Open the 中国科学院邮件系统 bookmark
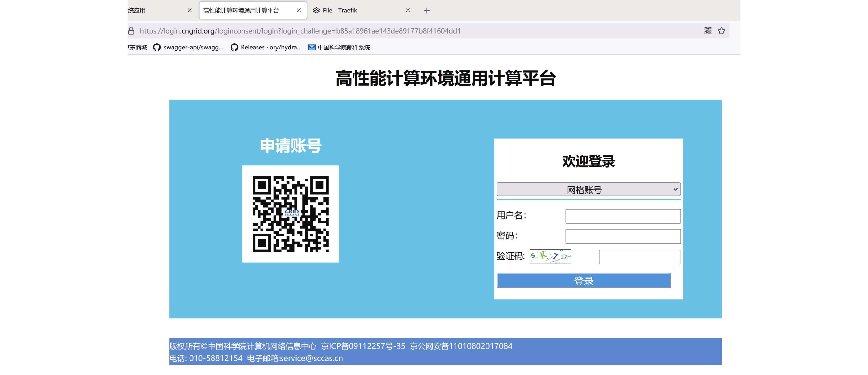 339,48
